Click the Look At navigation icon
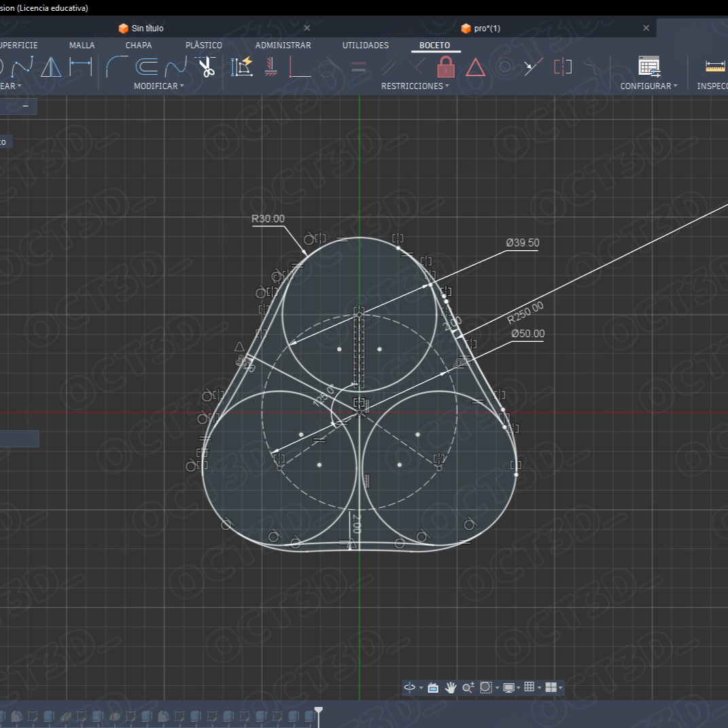The image size is (728, 728). coord(433,688)
